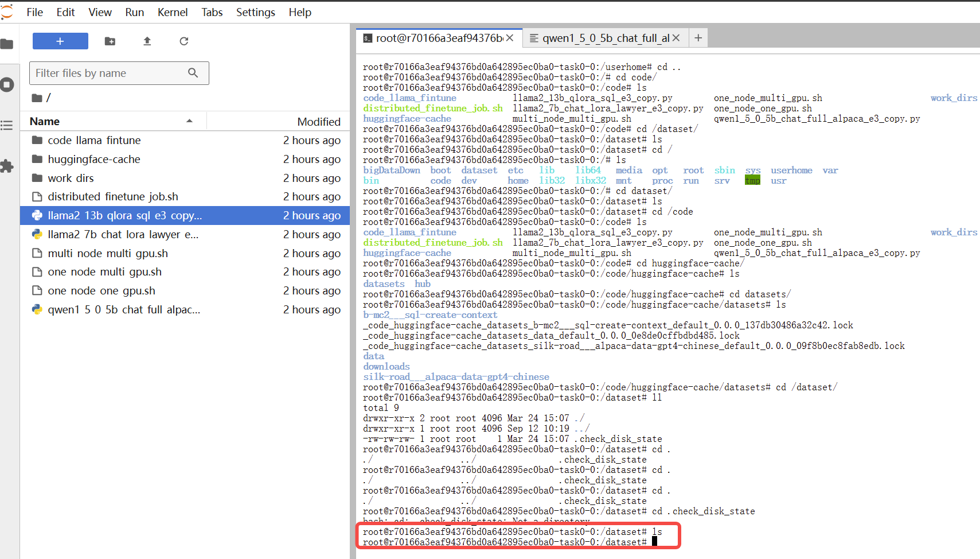The width and height of the screenshot is (980, 559).
Task: Refresh the file list
Action: point(183,41)
